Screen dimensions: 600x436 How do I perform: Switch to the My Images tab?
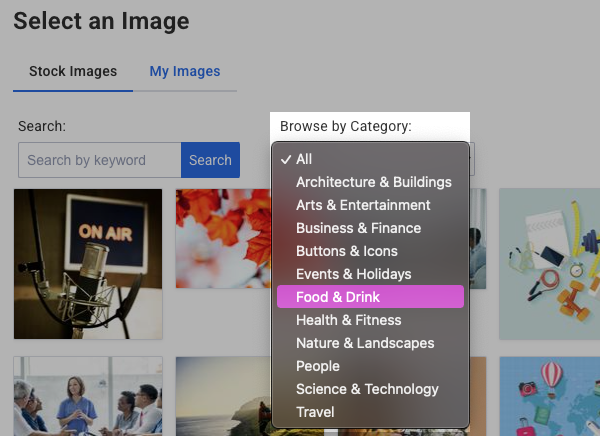(x=185, y=71)
